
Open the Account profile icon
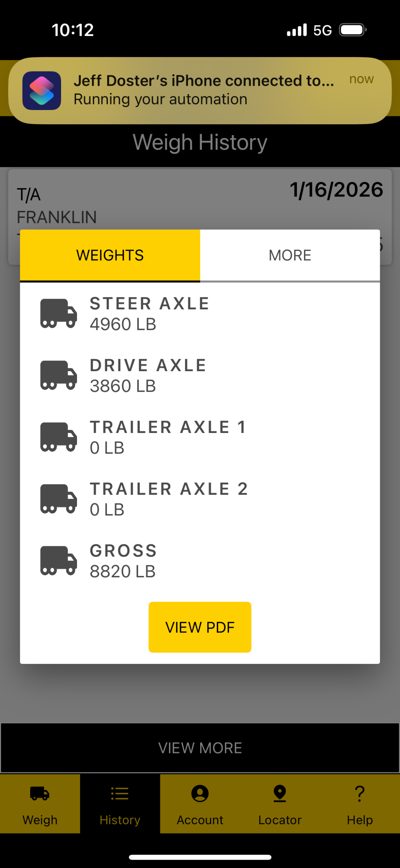tap(200, 794)
